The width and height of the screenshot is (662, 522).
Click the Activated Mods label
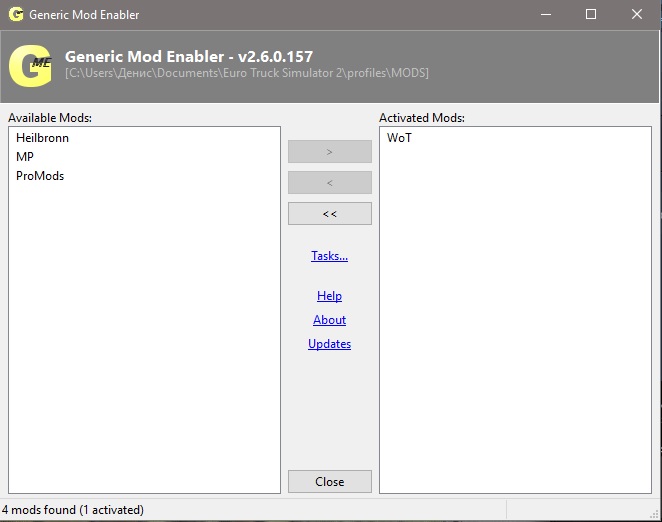(x=422, y=118)
